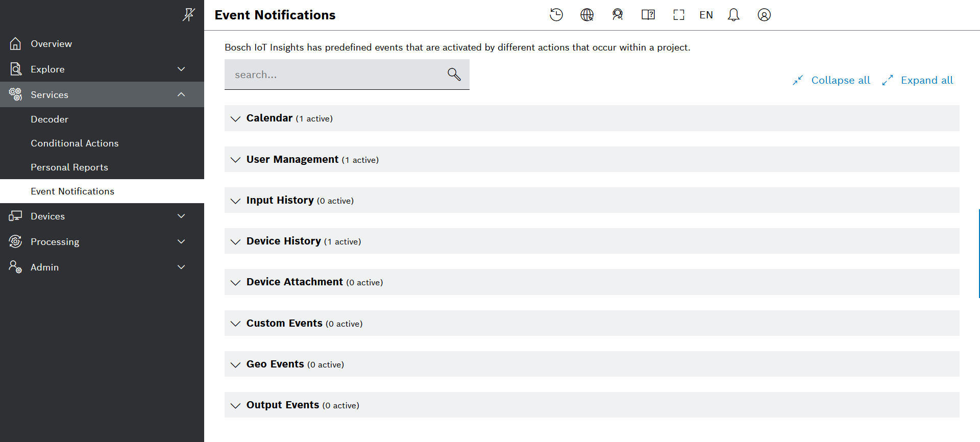Open the user profile icon

764,15
